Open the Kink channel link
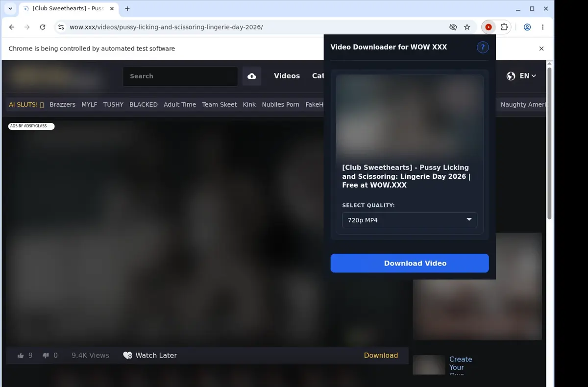The width and height of the screenshot is (588, 387). point(249,104)
